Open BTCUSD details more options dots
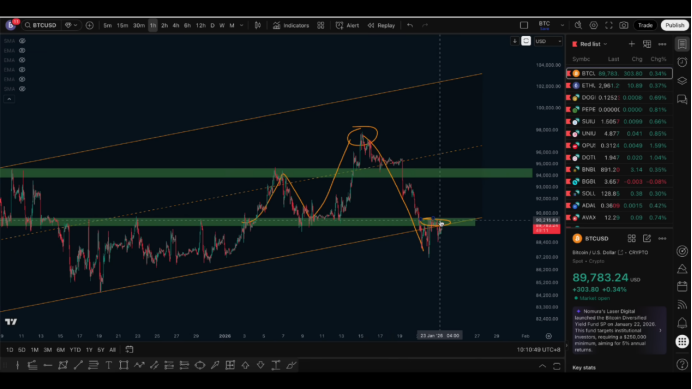The width and height of the screenshot is (692, 389). point(662,238)
